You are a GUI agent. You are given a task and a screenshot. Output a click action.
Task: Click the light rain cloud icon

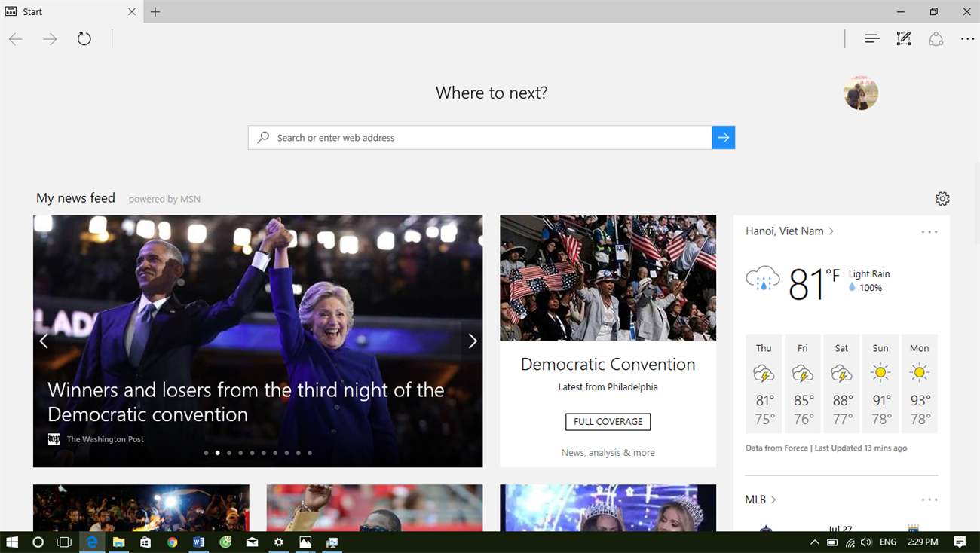(763, 279)
